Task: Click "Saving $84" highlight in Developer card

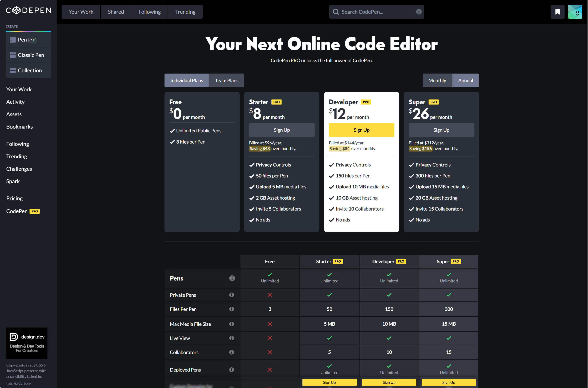Action: coord(339,148)
